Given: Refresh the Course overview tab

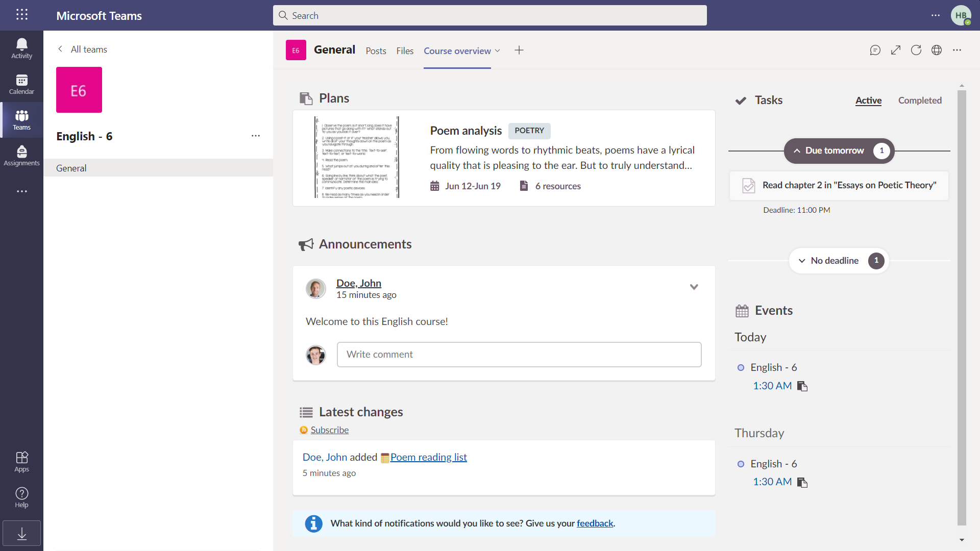Looking at the screenshot, I should (x=916, y=50).
